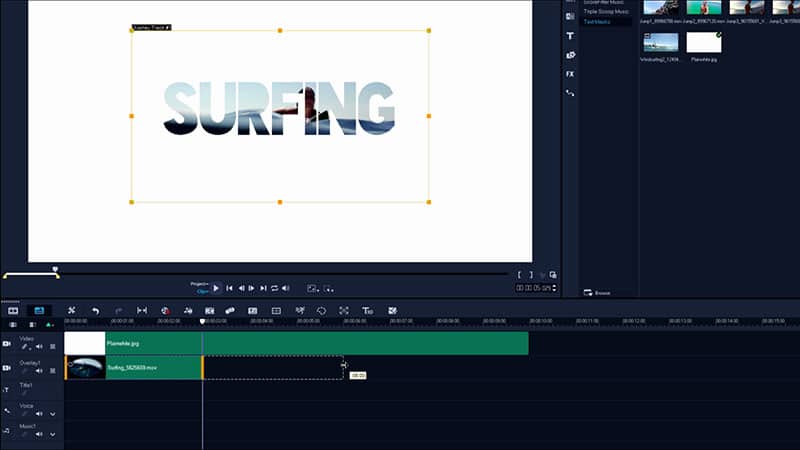Image resolution: width=800 pixels, height=450 pixels.
Task: Click the Overlay1 track icon
Action: (x=7, y=368)
